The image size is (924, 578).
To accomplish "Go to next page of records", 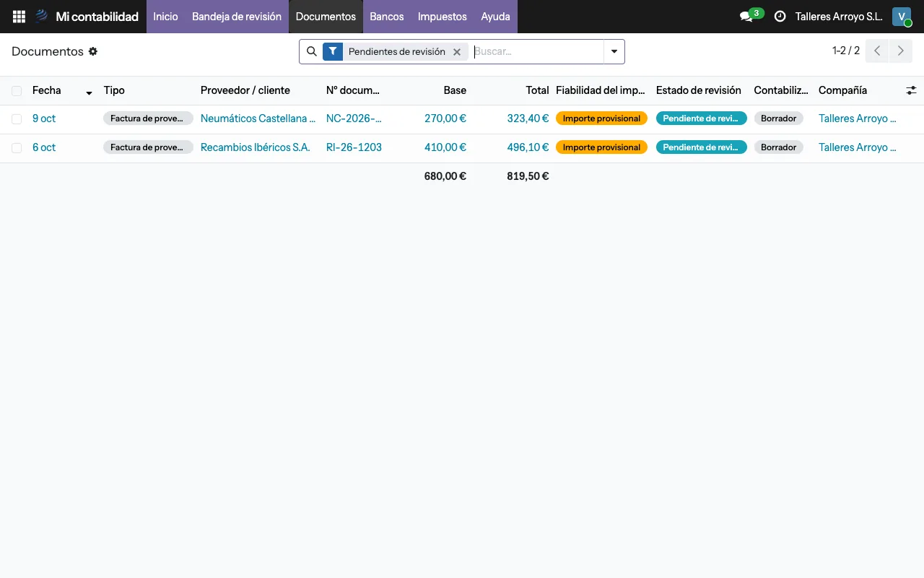I will [x=899, y=51].
